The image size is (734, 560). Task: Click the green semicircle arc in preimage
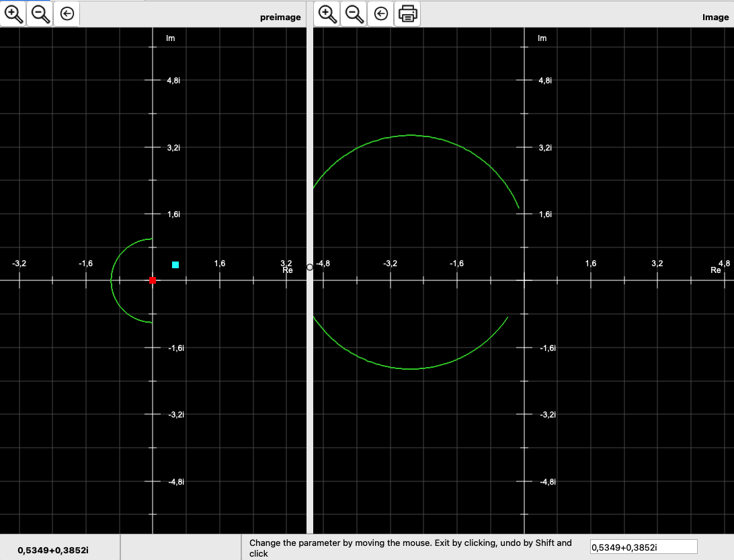click(112, 280)
